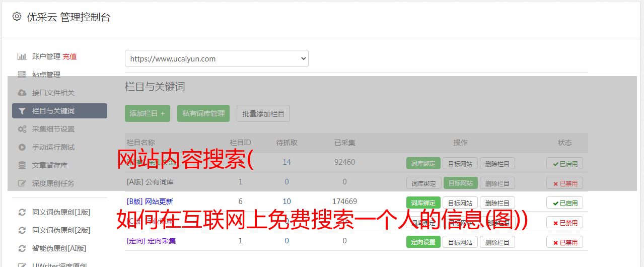Image resolution: width=644 pixels, height=267 pixels.
Task: Open 文章暂存库 in the sidebar
Action: [50, 165]
